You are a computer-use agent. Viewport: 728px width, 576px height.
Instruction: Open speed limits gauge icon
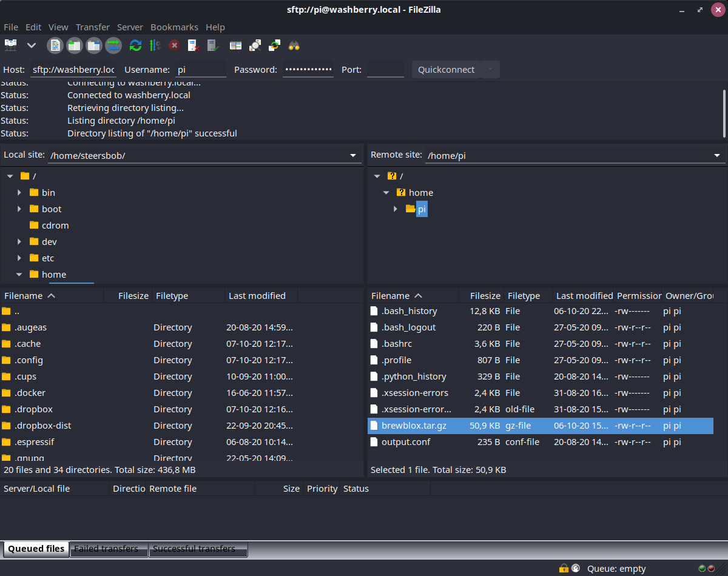[575, 568]
